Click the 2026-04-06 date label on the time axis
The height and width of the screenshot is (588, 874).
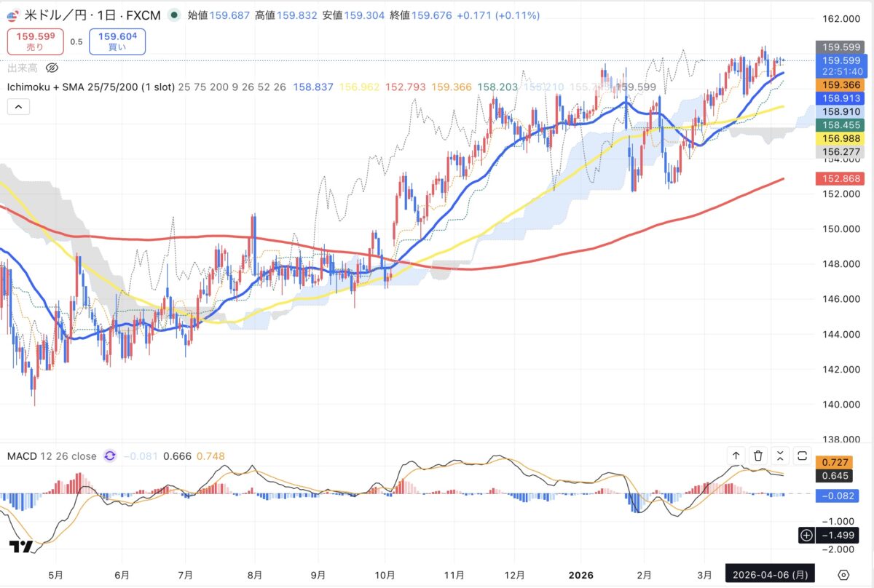click(x=770, y=573)
